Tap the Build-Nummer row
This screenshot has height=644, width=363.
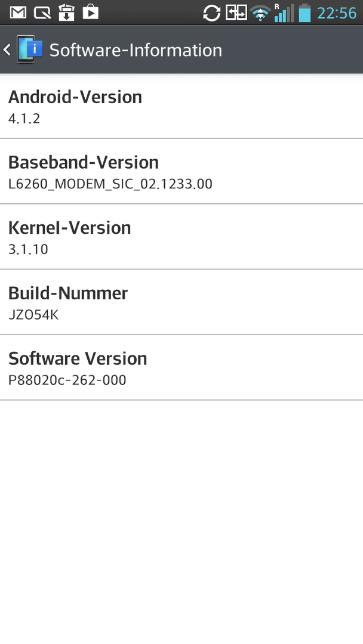coord(181,302)
